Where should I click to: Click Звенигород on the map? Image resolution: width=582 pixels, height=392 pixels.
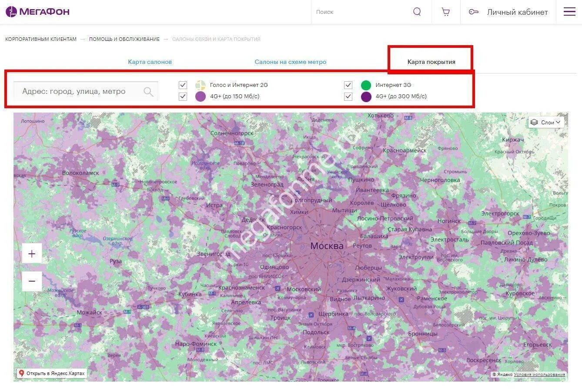pos(214,254)
